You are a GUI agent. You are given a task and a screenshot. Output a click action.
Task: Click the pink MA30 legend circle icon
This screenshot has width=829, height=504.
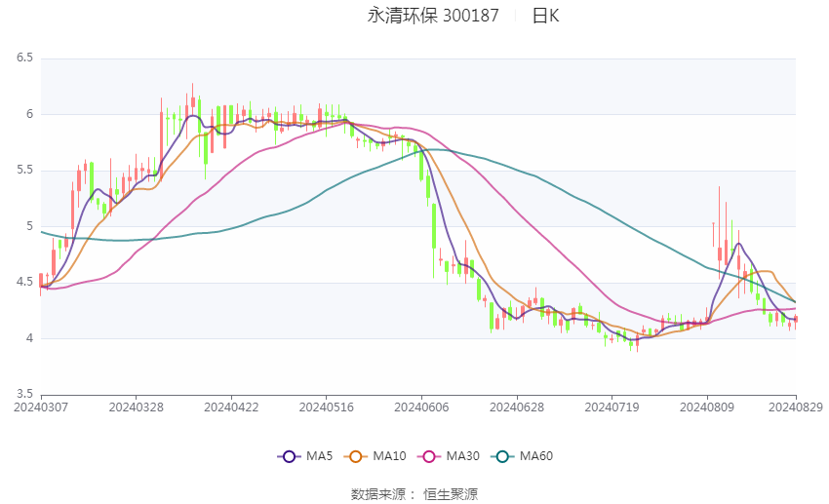(429, 456)
